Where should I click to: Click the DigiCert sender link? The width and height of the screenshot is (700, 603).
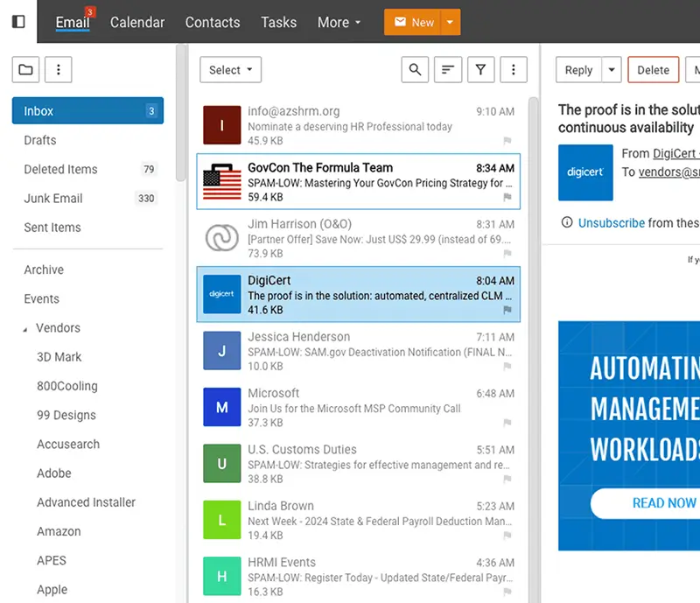point(674,153)
